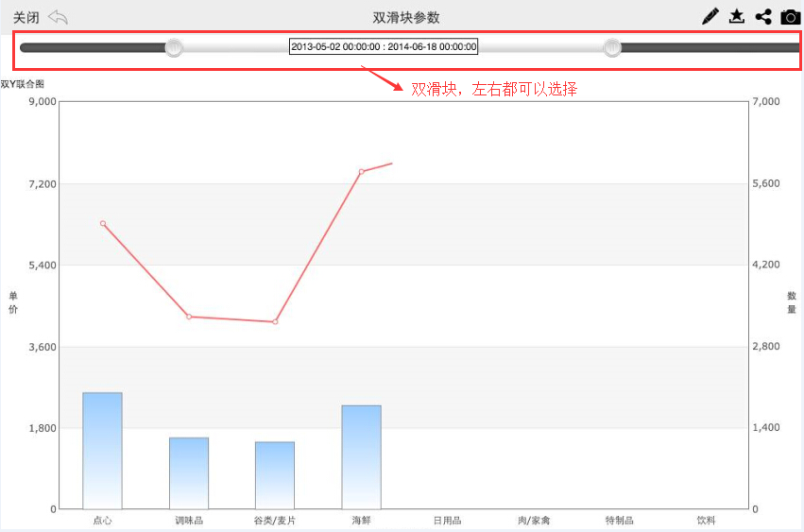
Task: Click the line data point above 调味品
Action: click(189, 317)
